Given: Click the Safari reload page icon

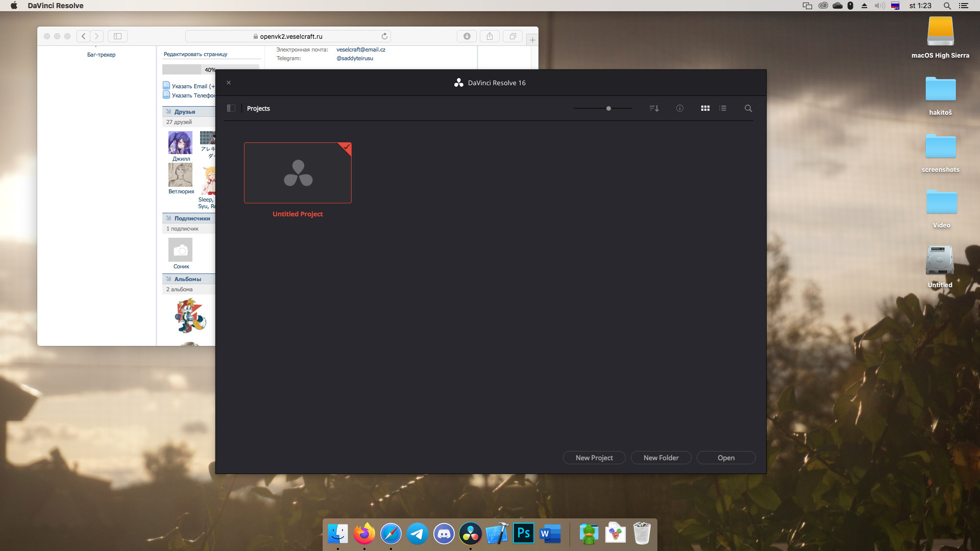Looking at the screenshot, I should [x=384, y=36].
